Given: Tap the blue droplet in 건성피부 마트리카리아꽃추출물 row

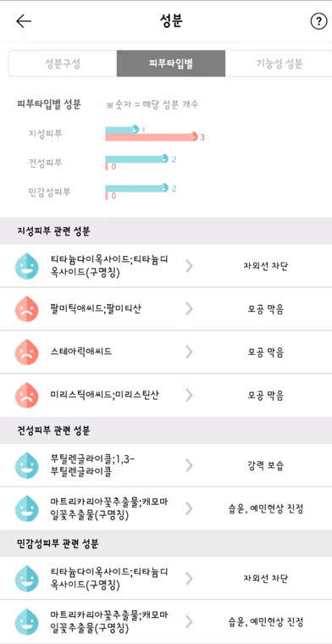Looking at the screenshot, I should pyautogui.click(x=26, y=508).
